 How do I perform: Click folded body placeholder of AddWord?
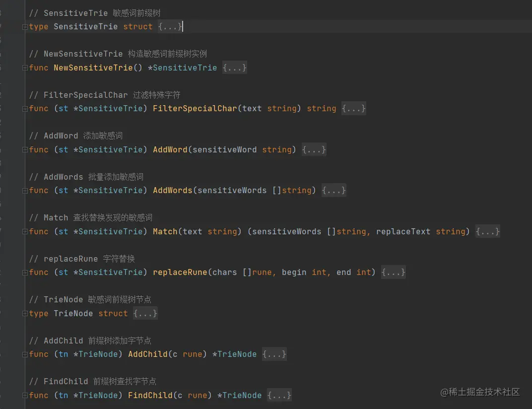pos(314,149)
